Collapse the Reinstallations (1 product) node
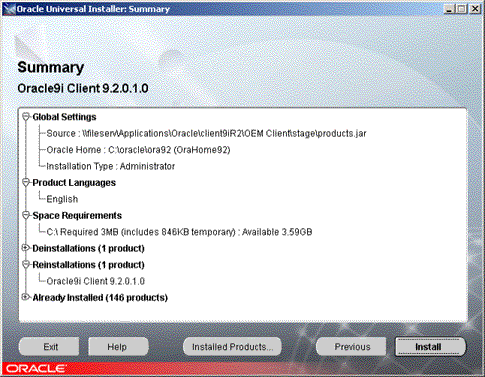Screen dimensions: 485x377 (x=26, y=265)
